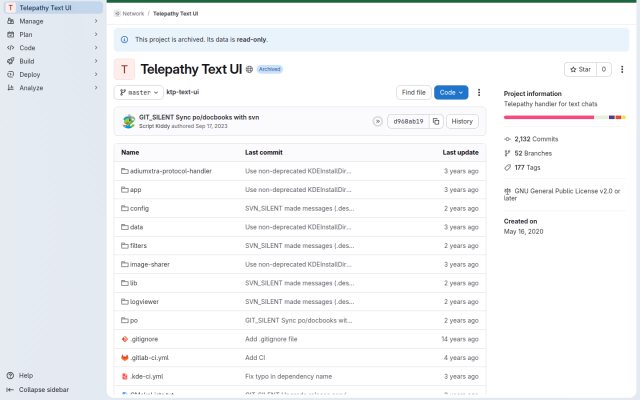The image size is (640, 400).
Task: Click the Code brackets icon in sidebar
Action: click(11, 48)
